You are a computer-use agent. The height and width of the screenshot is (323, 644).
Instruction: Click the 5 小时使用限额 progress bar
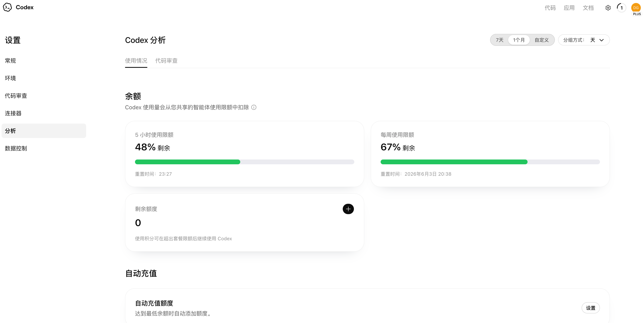click(244, 162)
